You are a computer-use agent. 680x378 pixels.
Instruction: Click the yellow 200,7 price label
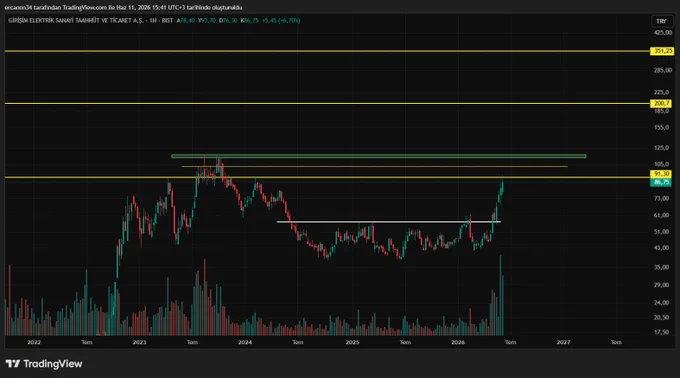(661, 103)
